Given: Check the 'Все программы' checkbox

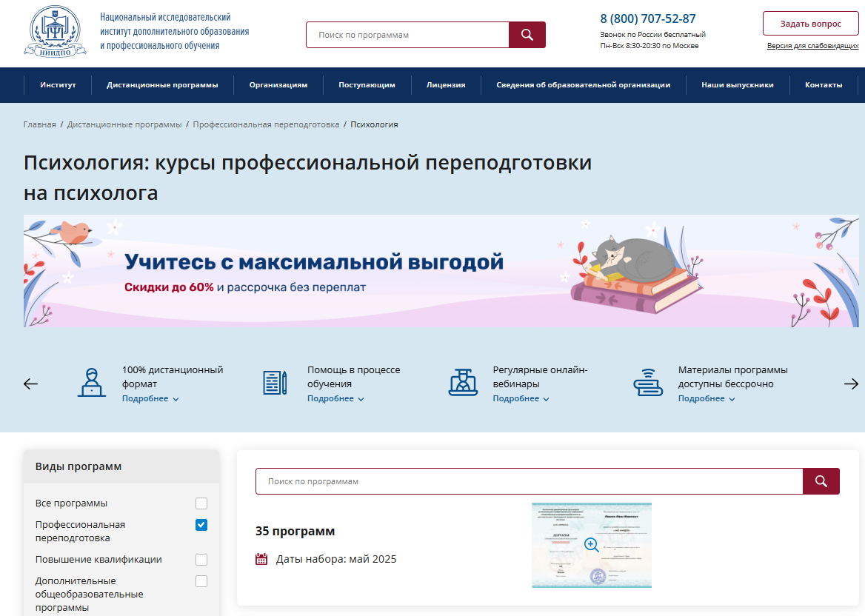Looking at the screenshot, I should click(x=201, y=503).
